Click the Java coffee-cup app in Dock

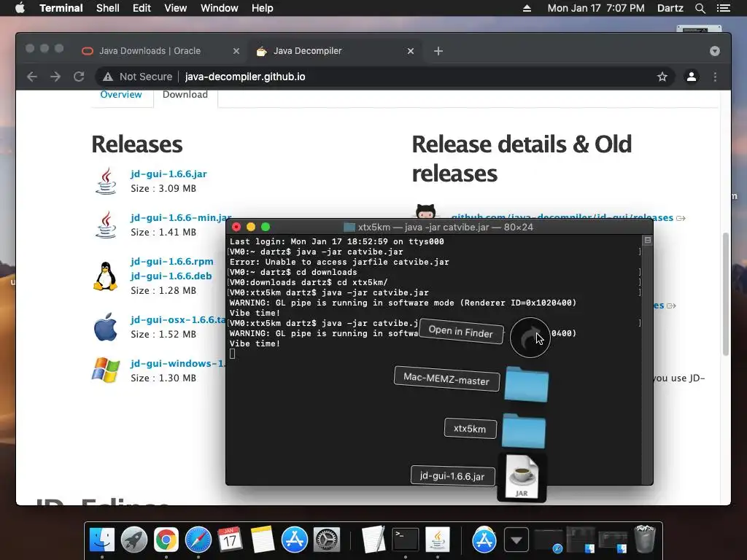click(x=438, y=540)
